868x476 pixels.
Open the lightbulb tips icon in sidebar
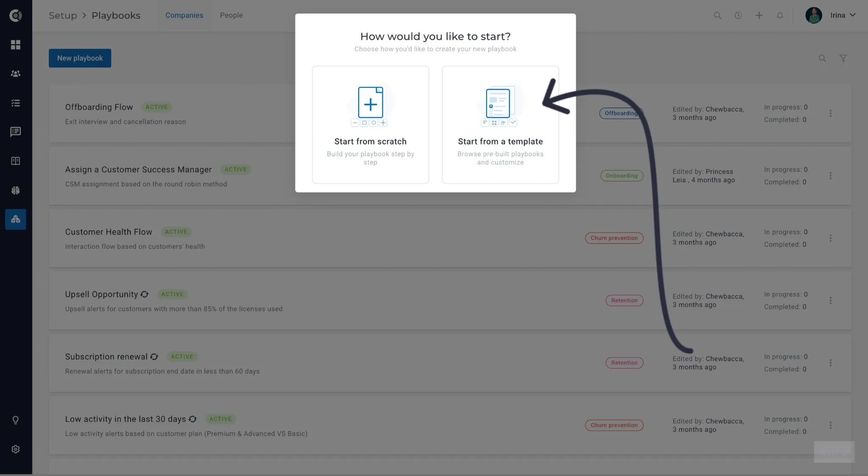point(16,420)
